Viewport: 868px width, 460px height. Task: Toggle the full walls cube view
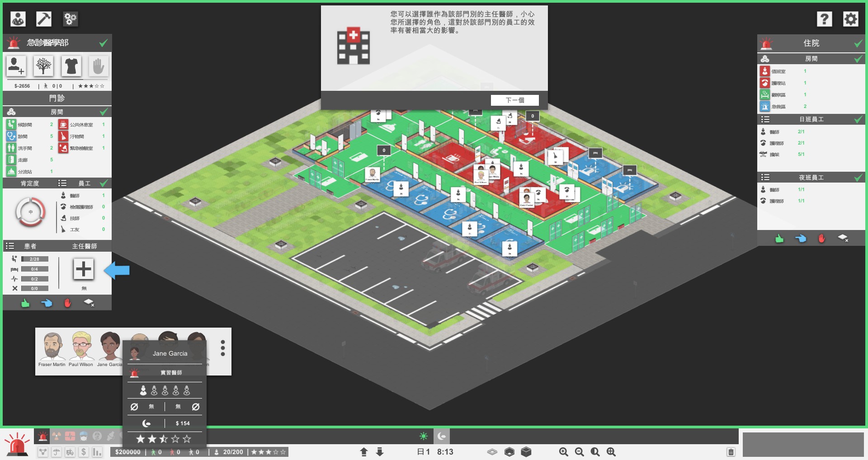pos(526,452)
